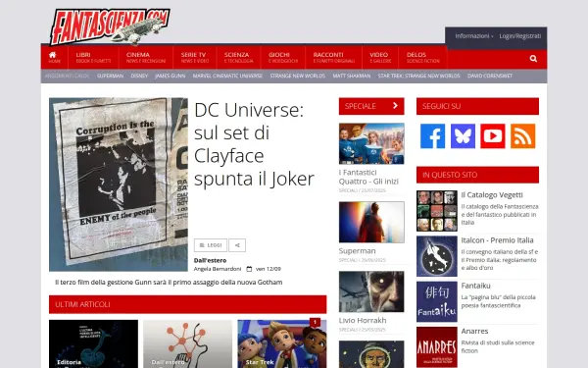The image size is (588, 368).
Task: Select the David Corenswet topic
Action: [x=490, y=76]
